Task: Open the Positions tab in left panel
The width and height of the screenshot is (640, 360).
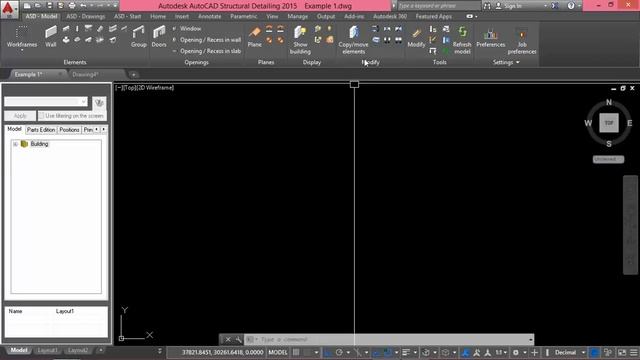Action: pos(69,129)
